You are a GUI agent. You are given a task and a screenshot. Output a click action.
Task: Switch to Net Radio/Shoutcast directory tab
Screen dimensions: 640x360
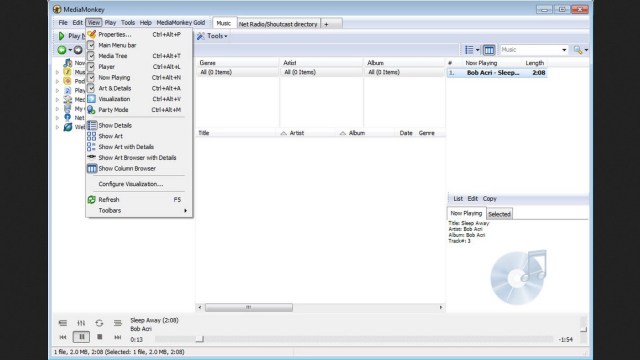278,24
